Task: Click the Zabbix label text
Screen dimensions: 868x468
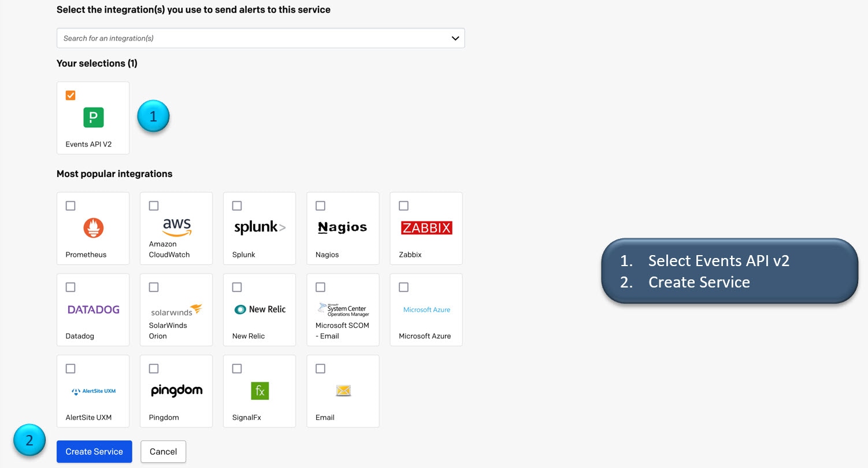Action: [x=410, y=255]
